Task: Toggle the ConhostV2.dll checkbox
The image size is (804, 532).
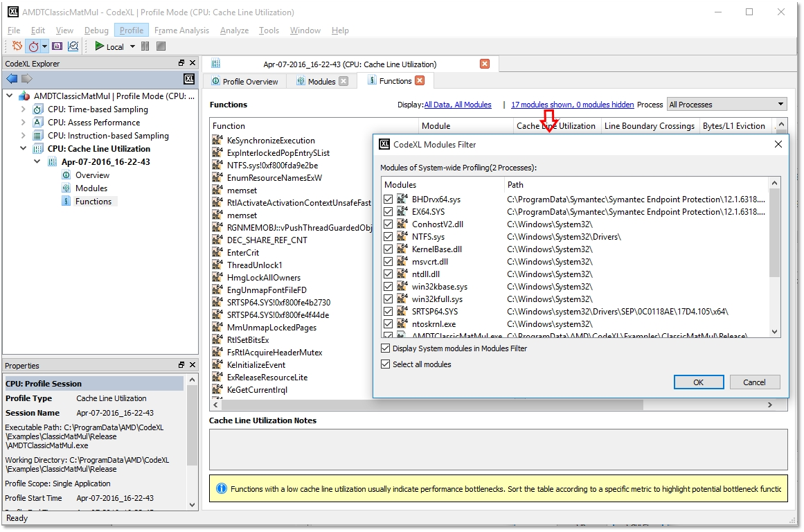Action: [x=388, y=224]
